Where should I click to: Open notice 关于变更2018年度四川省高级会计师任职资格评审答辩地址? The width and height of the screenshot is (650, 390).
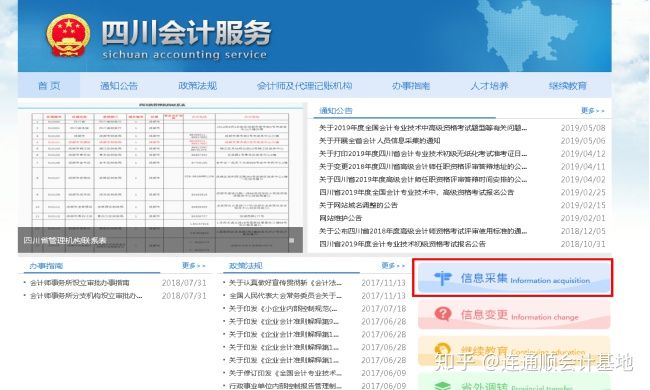pos(423,166)
